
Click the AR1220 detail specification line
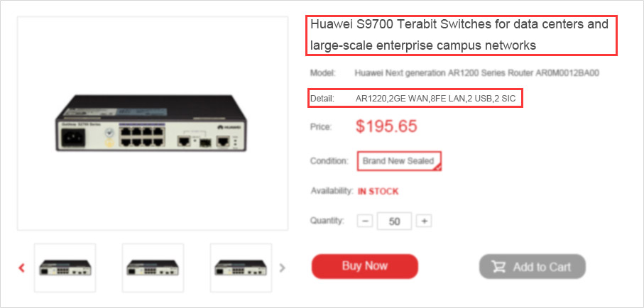[x=435, y=99]
